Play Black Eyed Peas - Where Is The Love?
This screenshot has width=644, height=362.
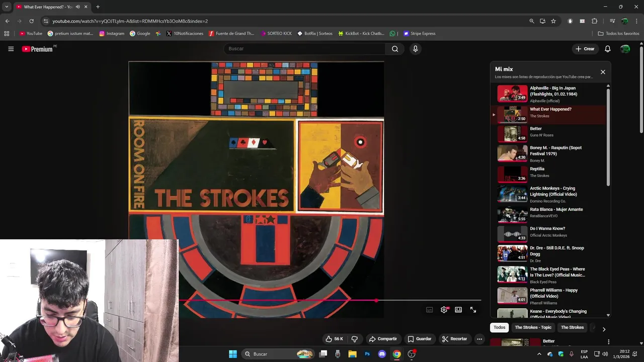pos(548,275)
